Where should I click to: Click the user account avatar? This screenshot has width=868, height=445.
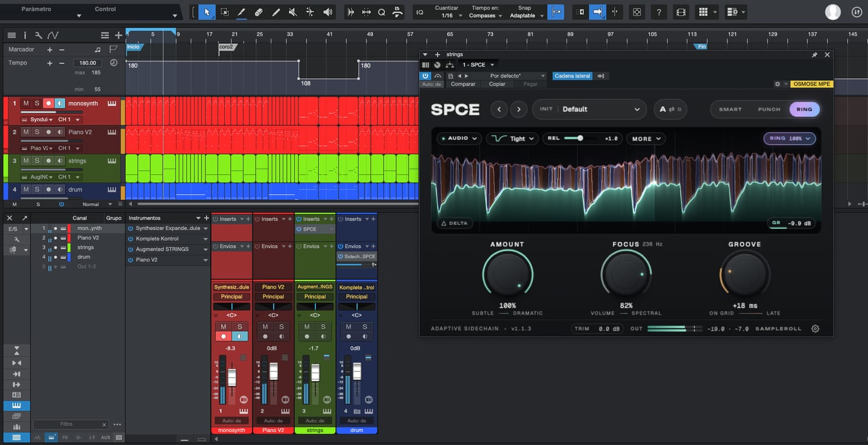coord(832,11)
